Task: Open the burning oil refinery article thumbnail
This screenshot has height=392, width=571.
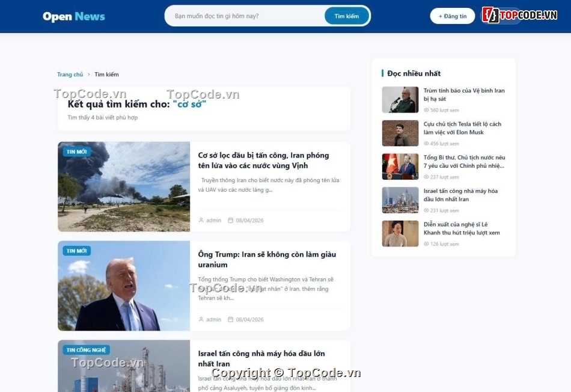Action: pyautogui.click(x=124, y=186)
